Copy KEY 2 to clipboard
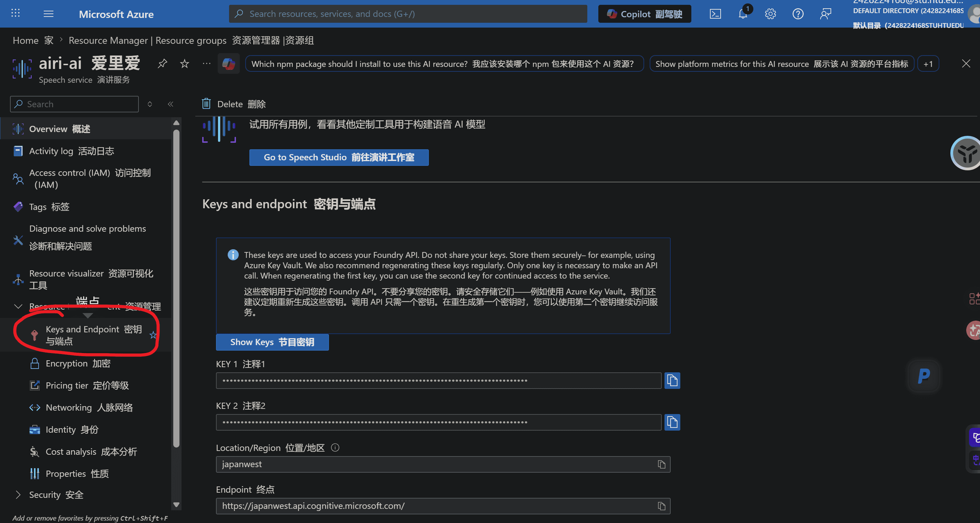The height and width of the screenshot is (523, 980). pyautogui.click(x=672, y=422)
